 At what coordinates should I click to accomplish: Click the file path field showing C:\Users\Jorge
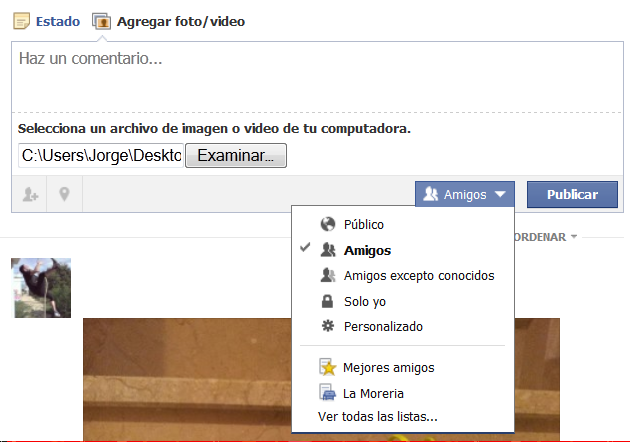point(101,155)
